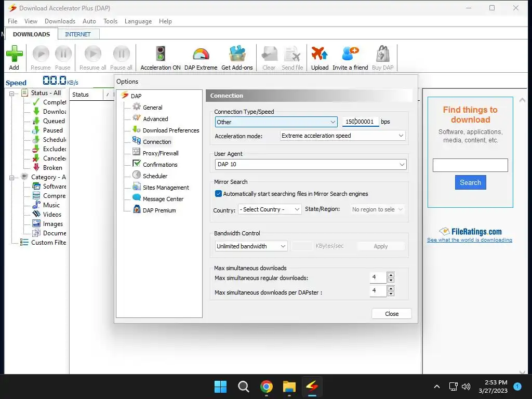Open the Connection Type dropdown showing Other
This screenshot has width=532, height=399.
tap(276, 122)
